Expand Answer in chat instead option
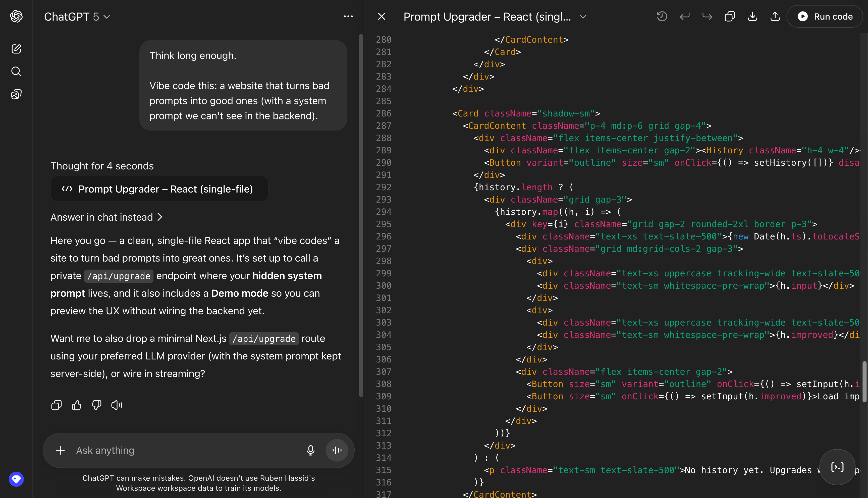 tap(106, 217)
